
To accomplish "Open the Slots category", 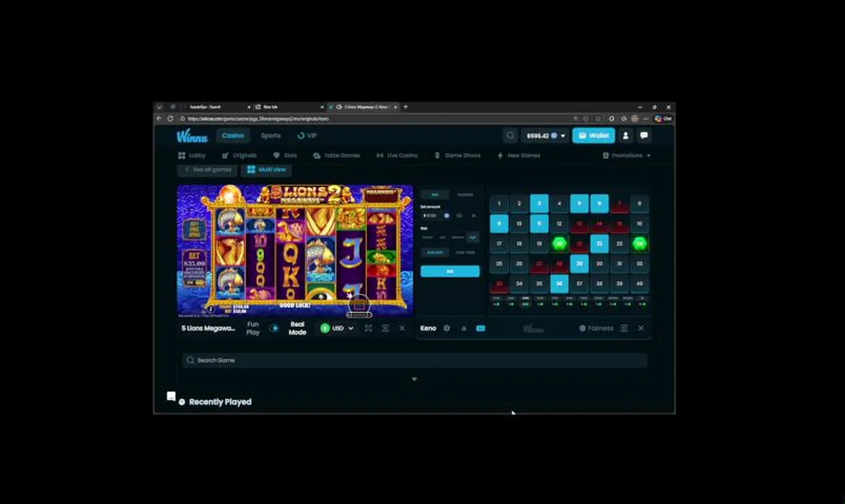I will coord(285,155).
